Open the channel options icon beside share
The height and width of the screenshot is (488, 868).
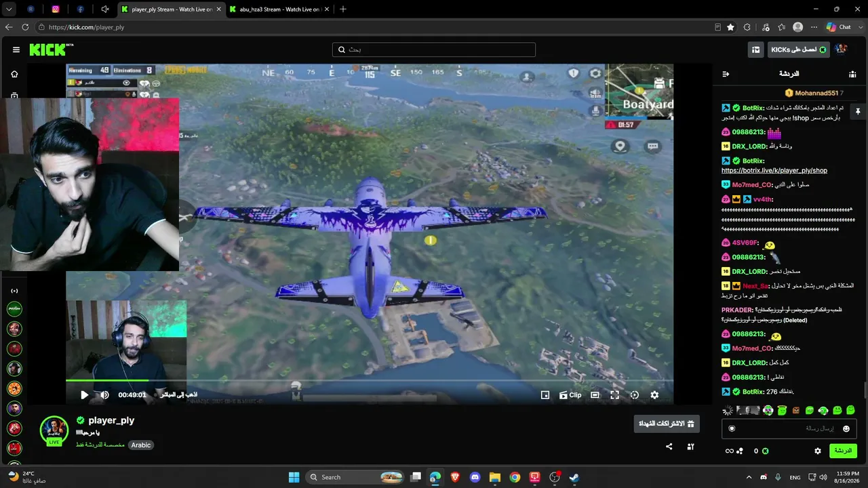tap(690, 447)
